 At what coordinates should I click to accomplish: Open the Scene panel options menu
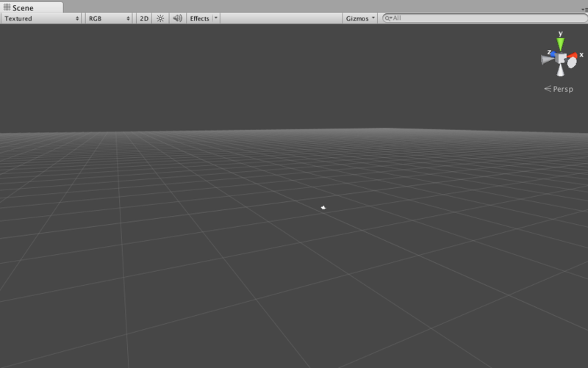click(x=585, y=10)
